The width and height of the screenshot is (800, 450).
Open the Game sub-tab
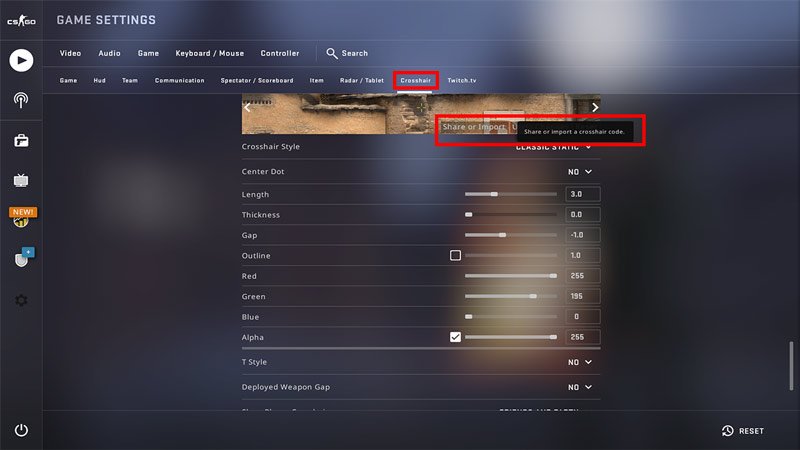68,80
